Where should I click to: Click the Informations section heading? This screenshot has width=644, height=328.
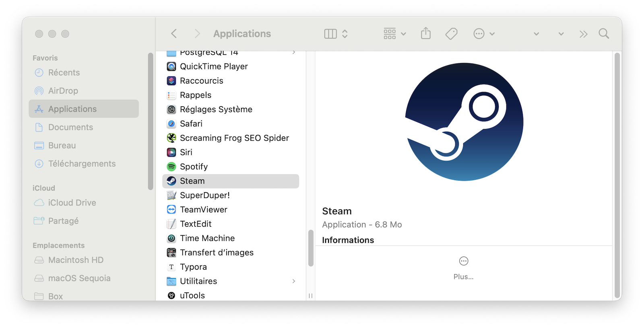pyautogui.click(x=348, y=240)
